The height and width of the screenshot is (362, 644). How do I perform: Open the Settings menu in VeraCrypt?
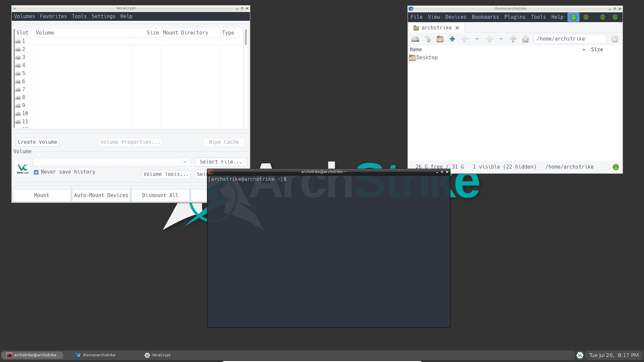click(x=104, y=16)
